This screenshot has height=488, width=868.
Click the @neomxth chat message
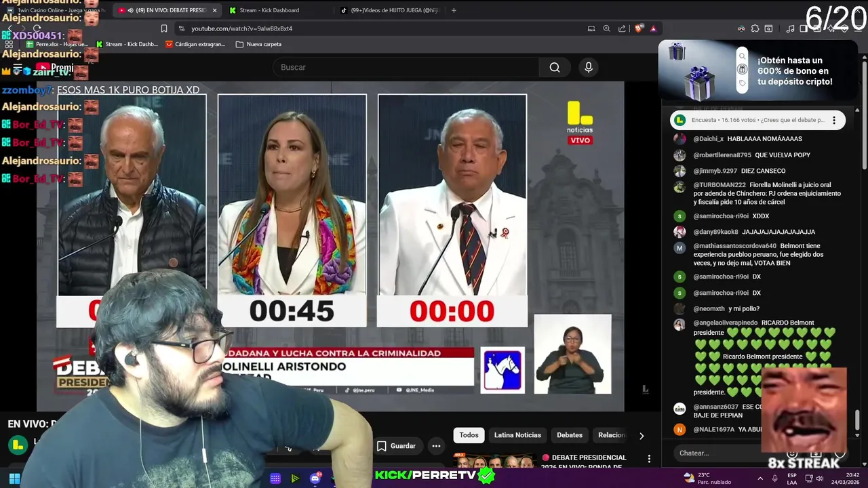[x=726, y=309]
